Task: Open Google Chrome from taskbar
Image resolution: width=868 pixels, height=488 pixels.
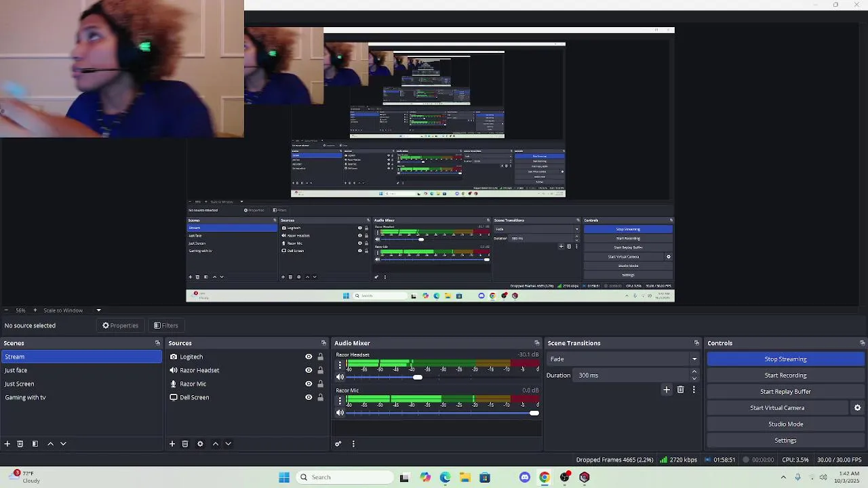Action: (545, 477)
